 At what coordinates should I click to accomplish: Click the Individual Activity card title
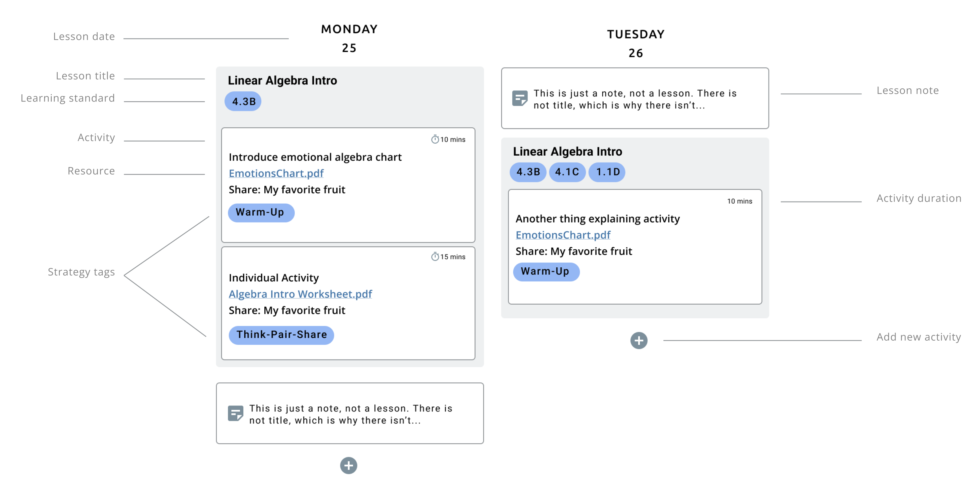273,278
